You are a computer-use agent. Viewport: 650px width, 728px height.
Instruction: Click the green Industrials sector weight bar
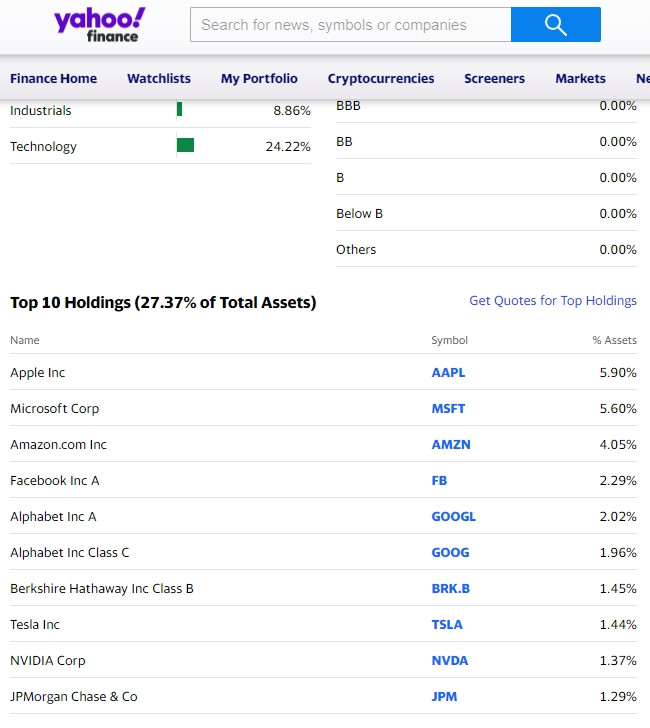(x=179, y=110)
